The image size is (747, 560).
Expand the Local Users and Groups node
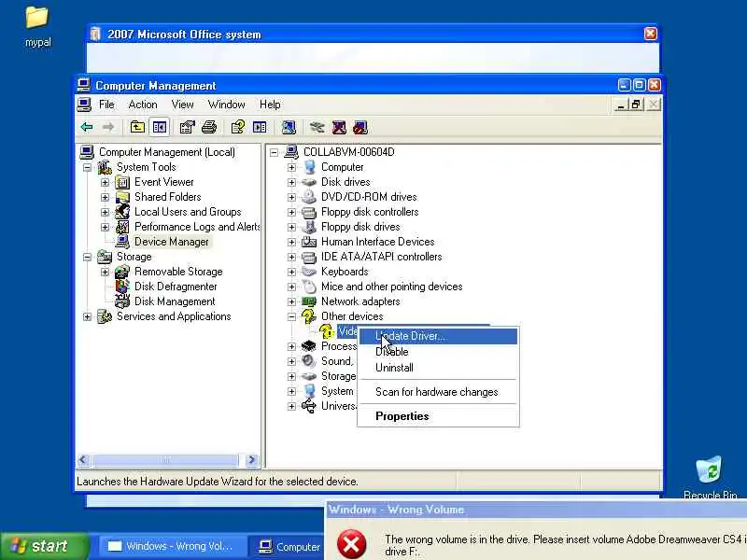[105, 213]
